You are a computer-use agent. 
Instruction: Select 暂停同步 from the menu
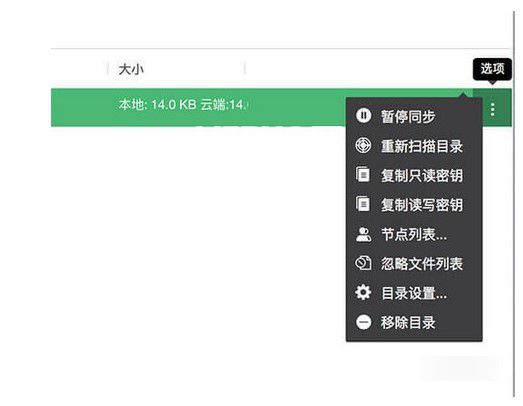408,116
